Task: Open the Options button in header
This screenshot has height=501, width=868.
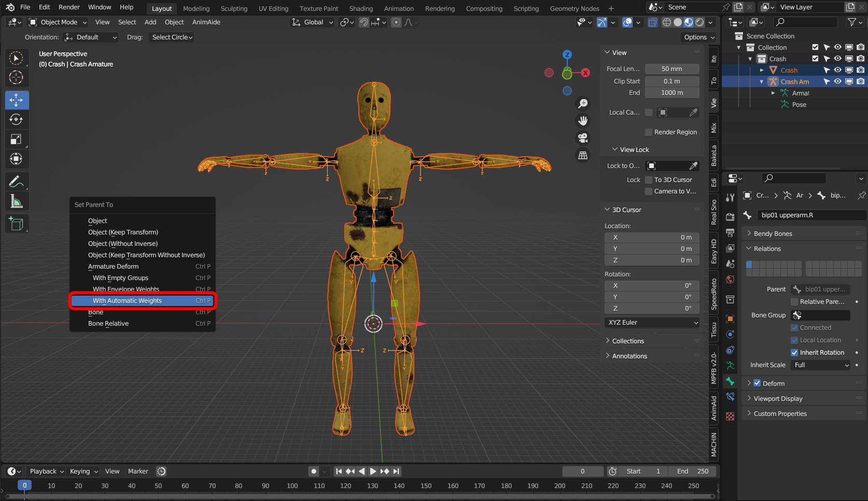Action: pyautogui.click(x=698, y=37)
